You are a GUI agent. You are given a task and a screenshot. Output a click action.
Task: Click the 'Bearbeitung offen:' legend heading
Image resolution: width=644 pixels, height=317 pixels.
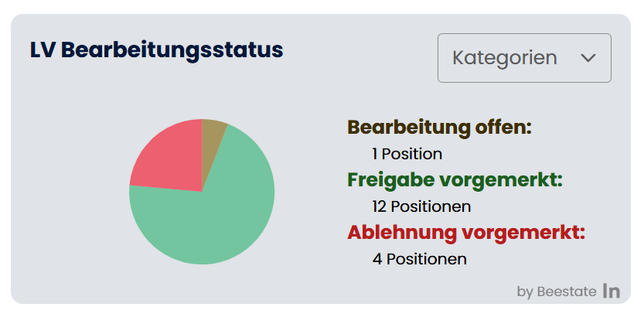coord(439,127)
